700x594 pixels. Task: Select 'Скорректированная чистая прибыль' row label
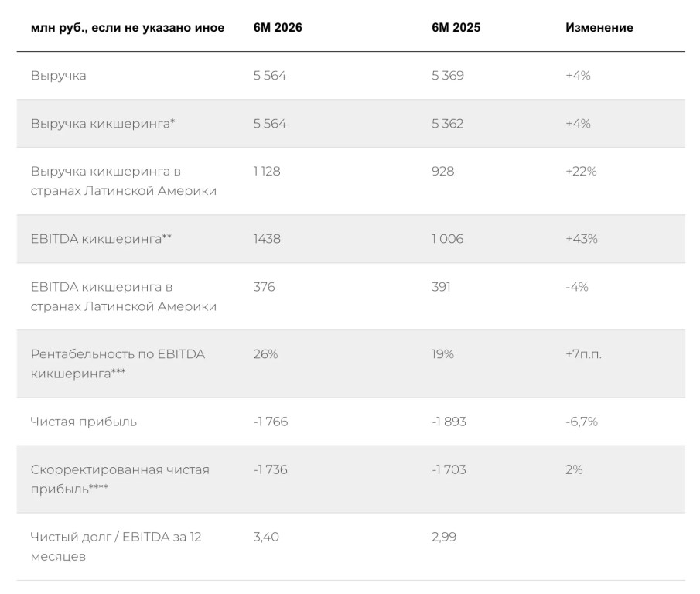click(x=120, y=480)
